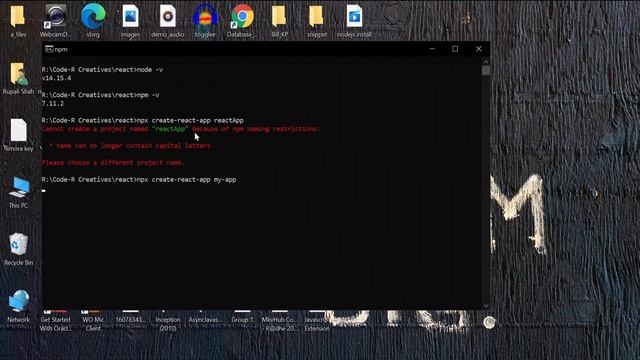Maximize the npm console window
Viewport: 640px width, 360px height.
[x=455, y=49]
